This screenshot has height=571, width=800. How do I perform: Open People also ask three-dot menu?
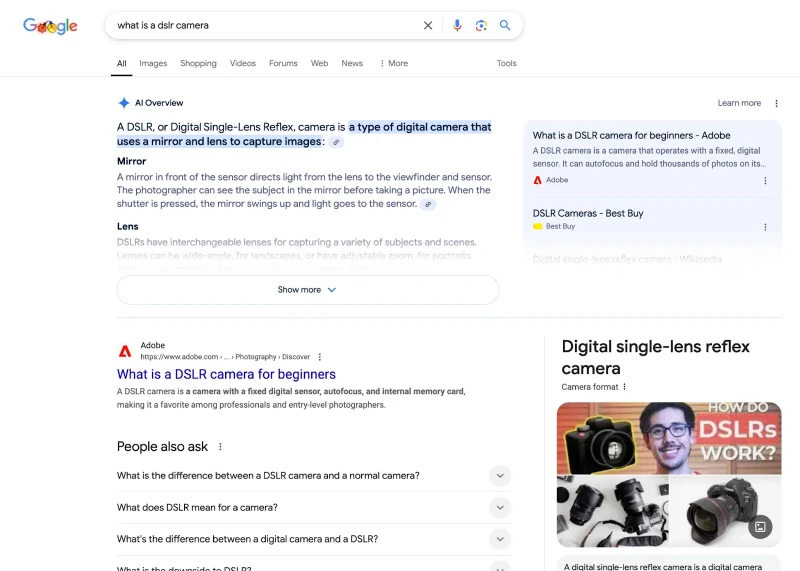[220, 446]
